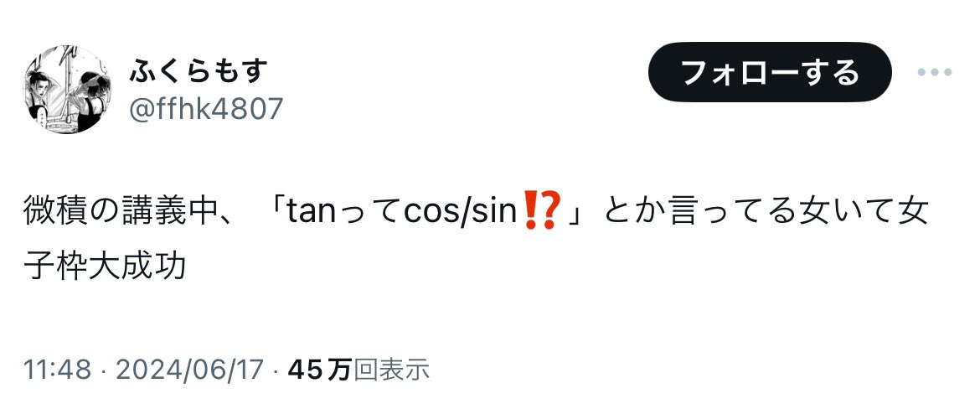Click the quoted text tanってcos/sin

(x=401, y=213)
